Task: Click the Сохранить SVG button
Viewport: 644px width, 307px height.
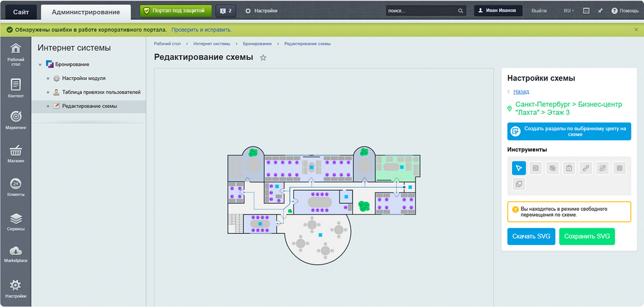Action: (587, 237)
